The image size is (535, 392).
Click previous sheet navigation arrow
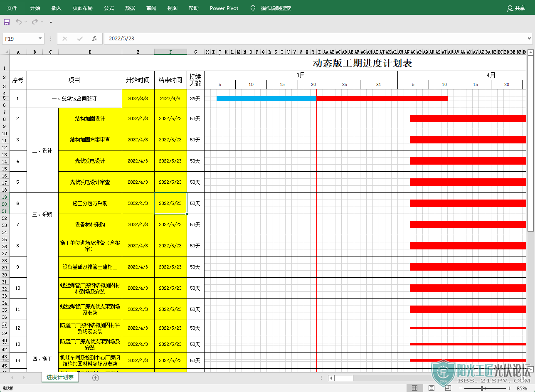pos(12,377)
